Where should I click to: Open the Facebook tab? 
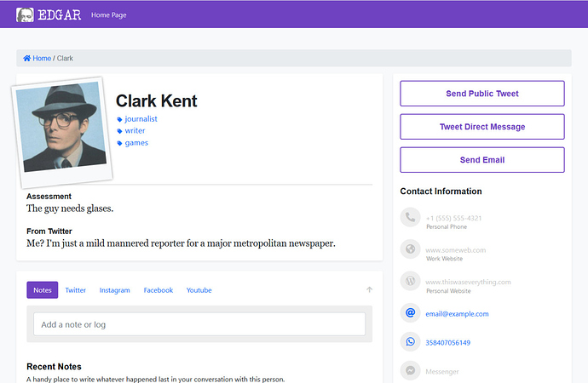159,290
